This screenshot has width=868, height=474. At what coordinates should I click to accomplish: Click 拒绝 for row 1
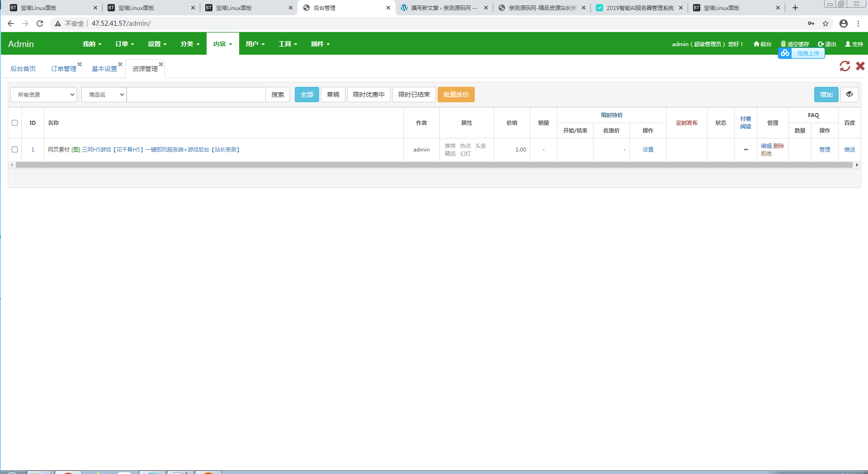tap(766, 154)
